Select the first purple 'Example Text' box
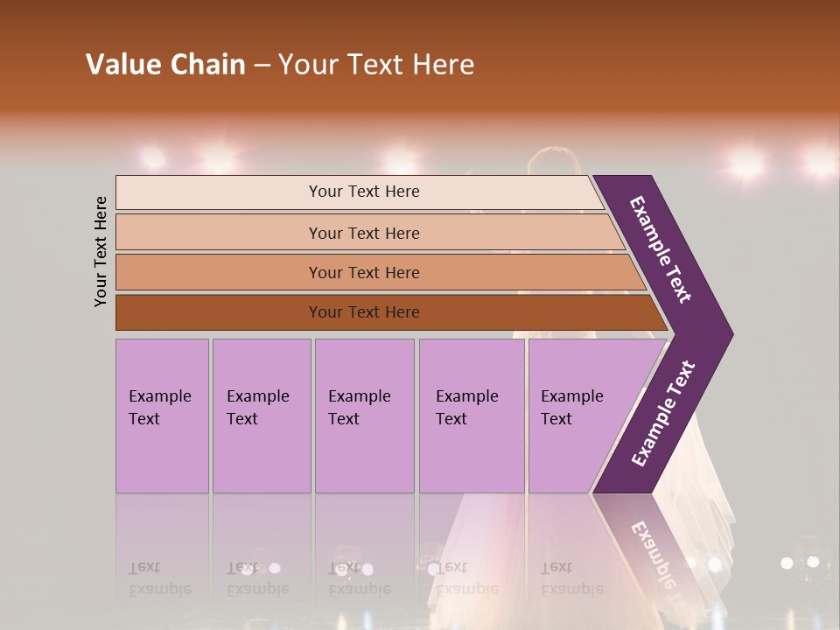This screenshot has width=840, height=630. (162, 416)
